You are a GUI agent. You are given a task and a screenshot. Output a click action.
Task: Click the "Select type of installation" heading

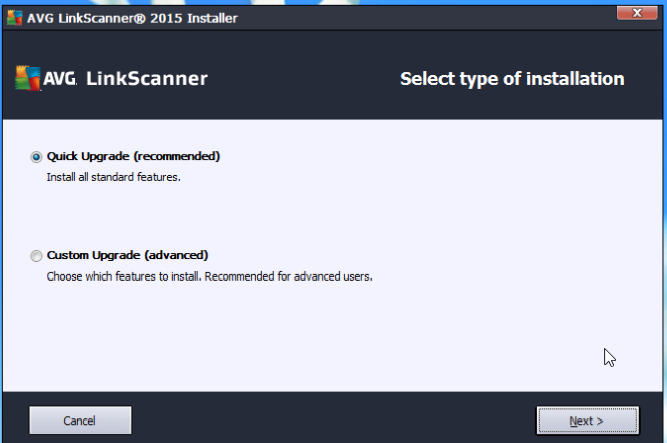pyautogui.click(x=512, y=79)
